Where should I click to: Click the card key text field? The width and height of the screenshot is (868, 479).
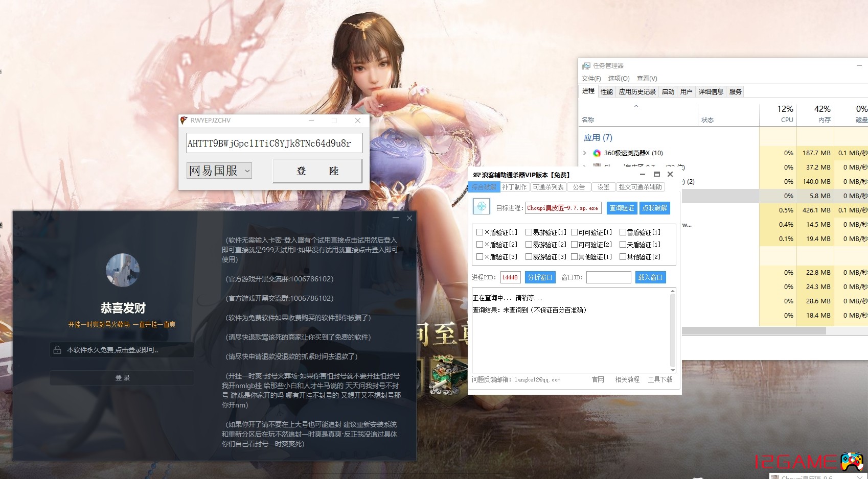[x=275, y=143]
